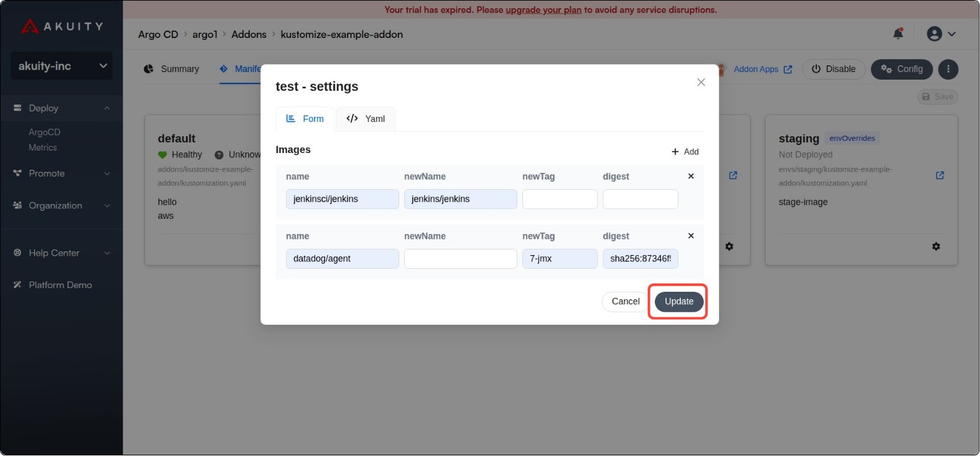Expand the Promote sidebar section
980x456 pixels.
pos(62,174)
